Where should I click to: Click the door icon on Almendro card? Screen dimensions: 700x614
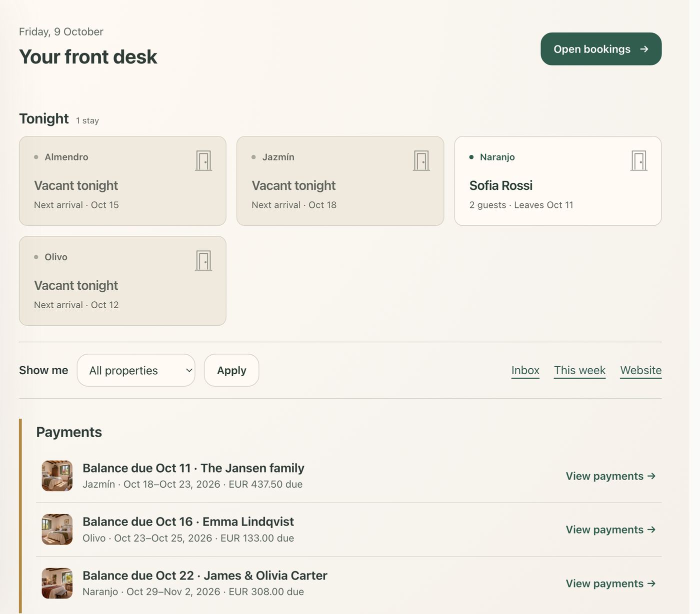pyautogui.click(x=203, y=161)
